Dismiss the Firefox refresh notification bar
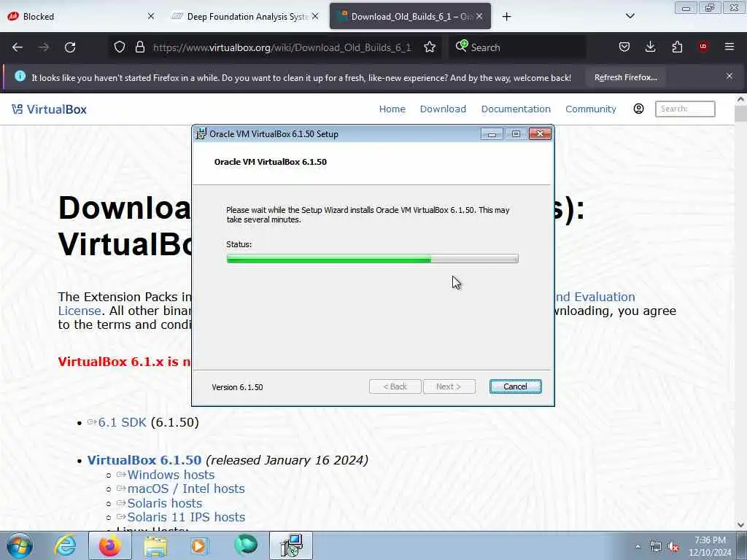This screenshot has height=560, width=747. [729, 76]
